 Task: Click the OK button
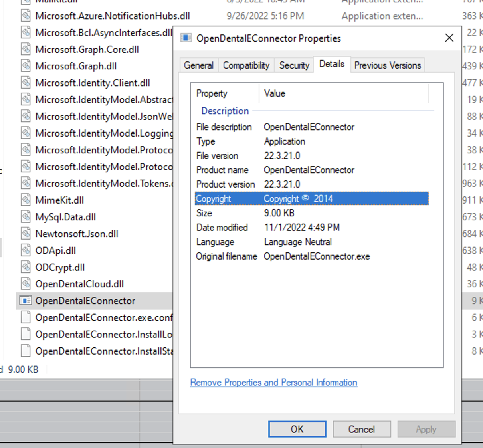pyautogui.click(x=297, y=429)
